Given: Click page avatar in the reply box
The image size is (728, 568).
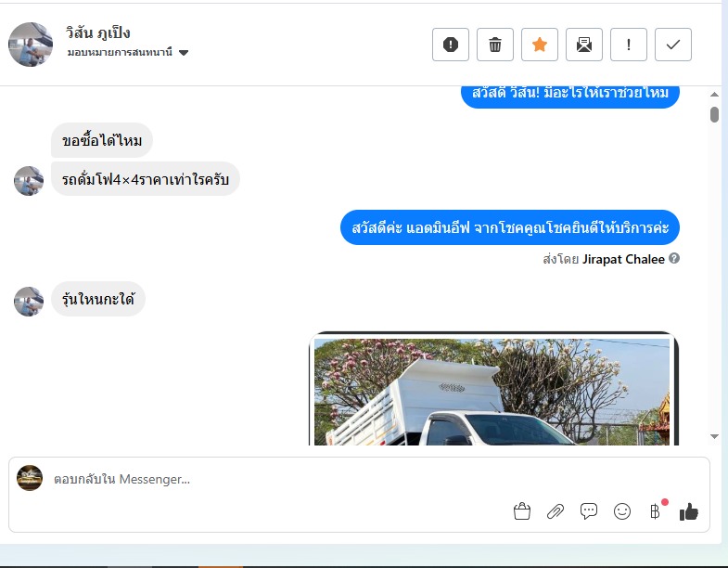Looking at the screenshot, I should [x=30, y=478].
